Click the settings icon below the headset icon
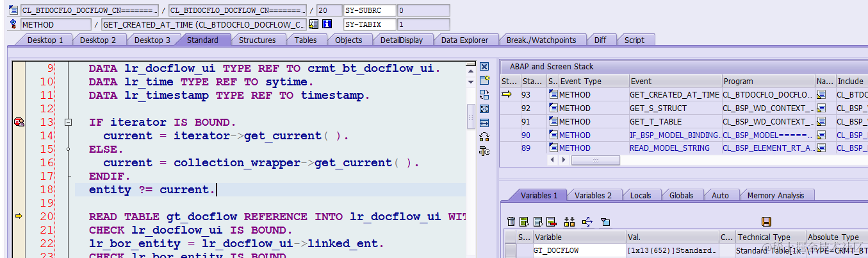 [484, 151]
